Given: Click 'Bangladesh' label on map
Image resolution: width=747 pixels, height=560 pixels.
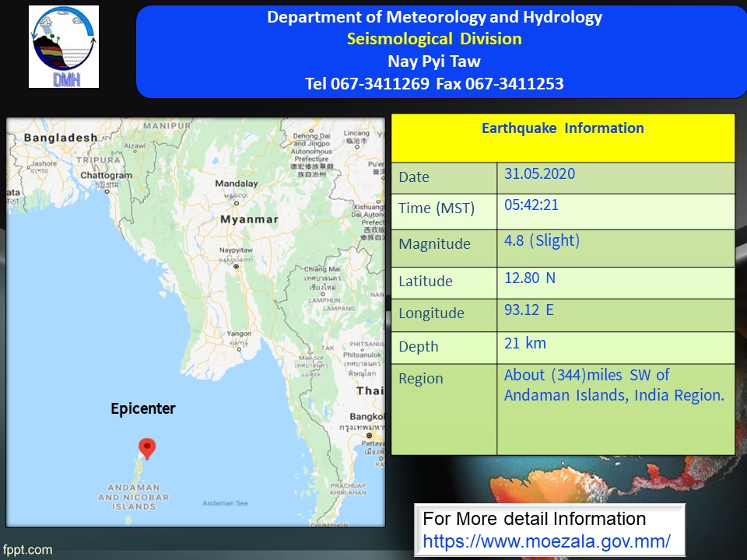Looking at the screenshot, I should click(x=61, y=138).
